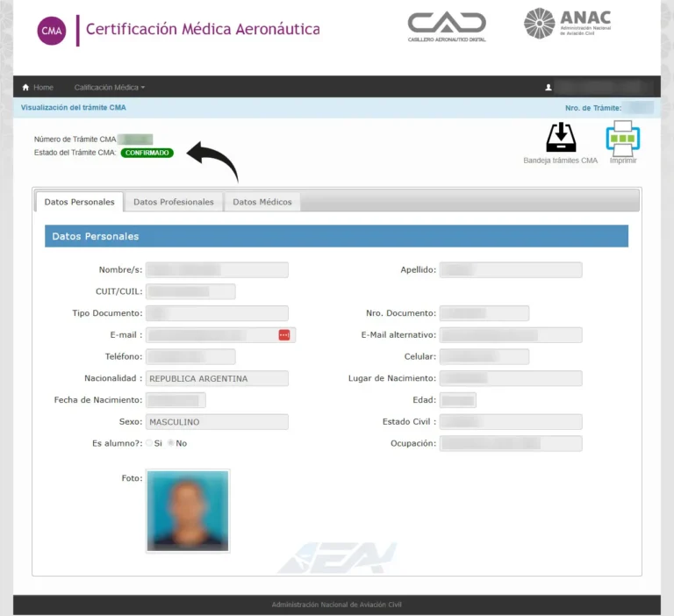The height and width of the screenshot is (616, 674).
Task: Open the Calificación Médica dropdown menu
Action: pyautogui.click(x=109, y=87)
